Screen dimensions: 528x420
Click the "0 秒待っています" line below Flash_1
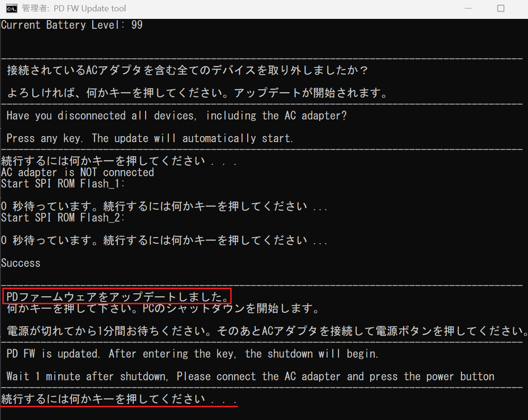[164, 206]
